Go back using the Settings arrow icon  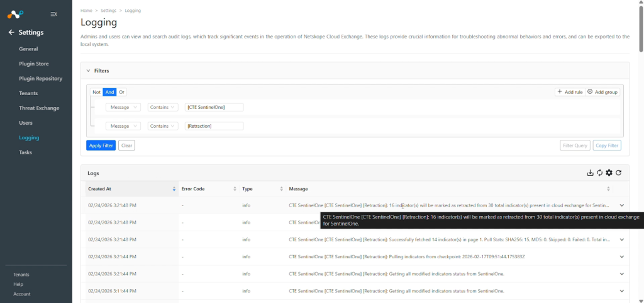11,32
